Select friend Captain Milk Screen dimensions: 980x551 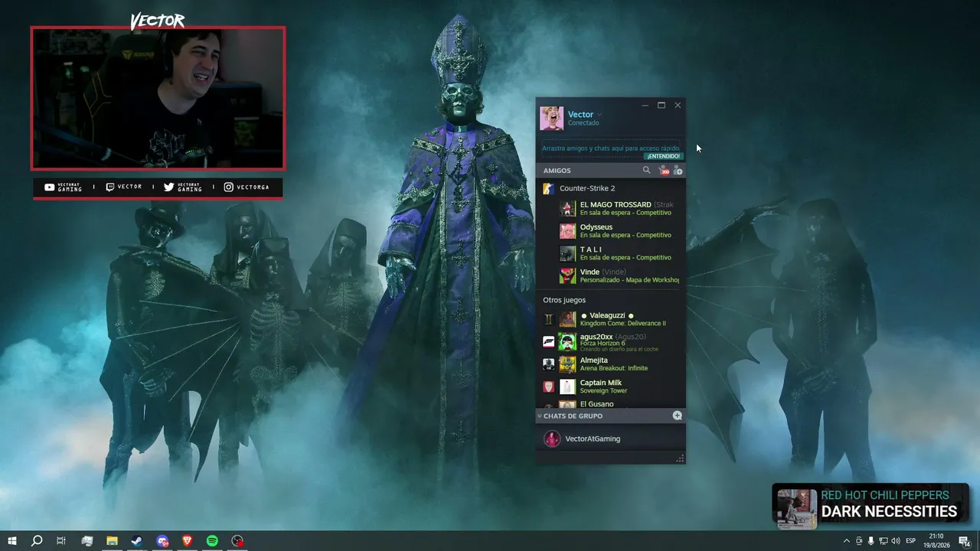pos(611,386)
